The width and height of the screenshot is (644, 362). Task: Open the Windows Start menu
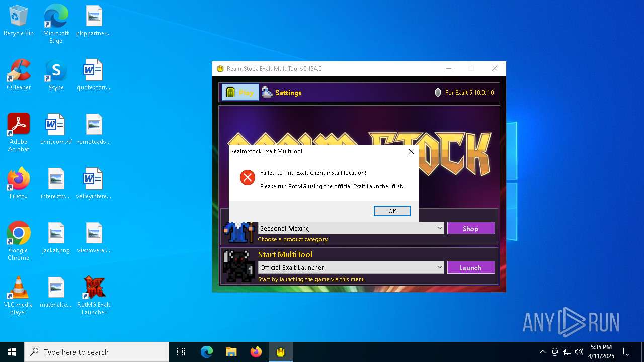pos(12,352)
